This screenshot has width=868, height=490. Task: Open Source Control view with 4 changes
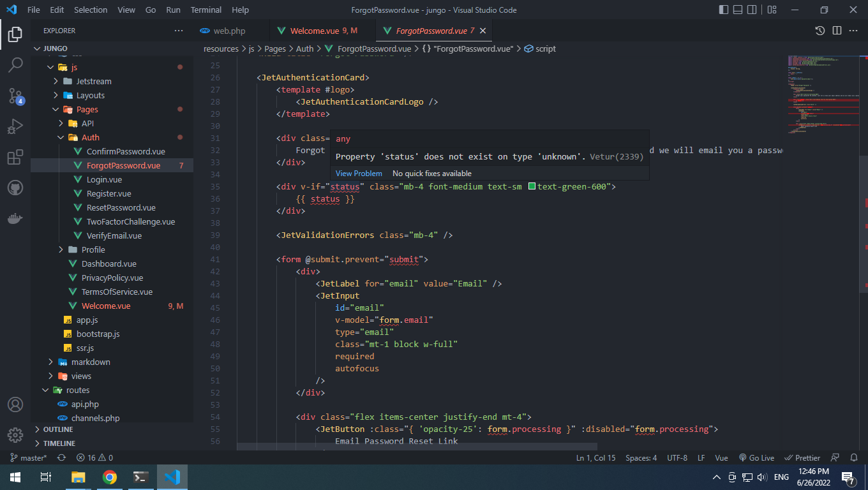pos(15,96)
